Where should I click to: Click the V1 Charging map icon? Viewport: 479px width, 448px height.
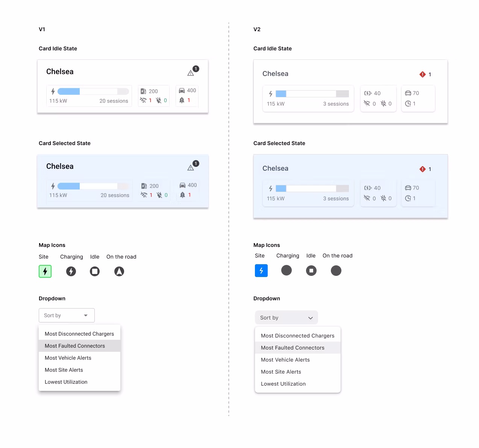point(71,271)
